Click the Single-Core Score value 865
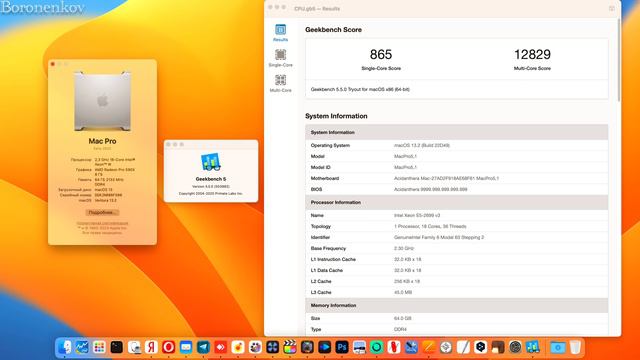 [x=381, y=54]
